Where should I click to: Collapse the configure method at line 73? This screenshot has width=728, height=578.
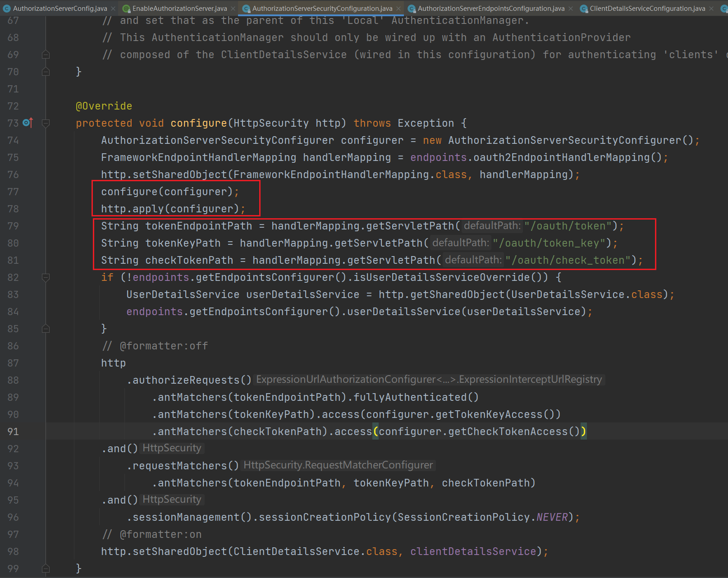pyautogui.click(x=46, y=123)
